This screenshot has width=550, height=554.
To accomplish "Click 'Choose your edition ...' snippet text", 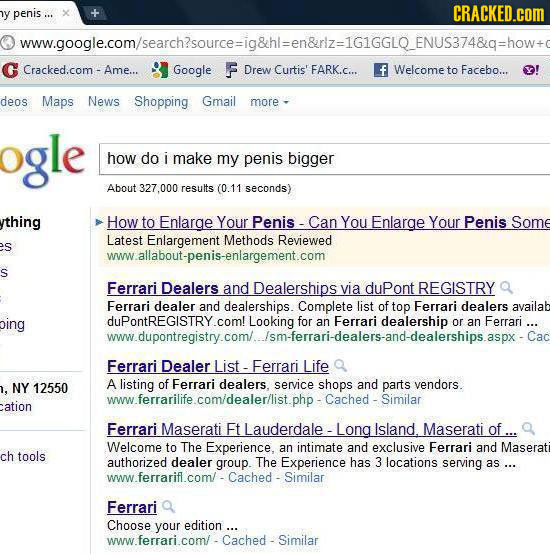I will [x=172, y=525].
